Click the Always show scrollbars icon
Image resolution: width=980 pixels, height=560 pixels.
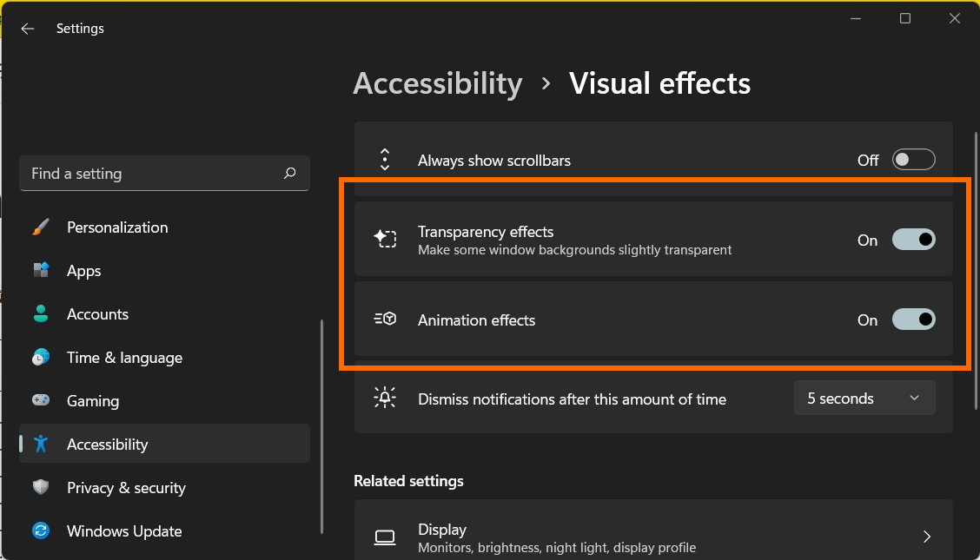385,160
